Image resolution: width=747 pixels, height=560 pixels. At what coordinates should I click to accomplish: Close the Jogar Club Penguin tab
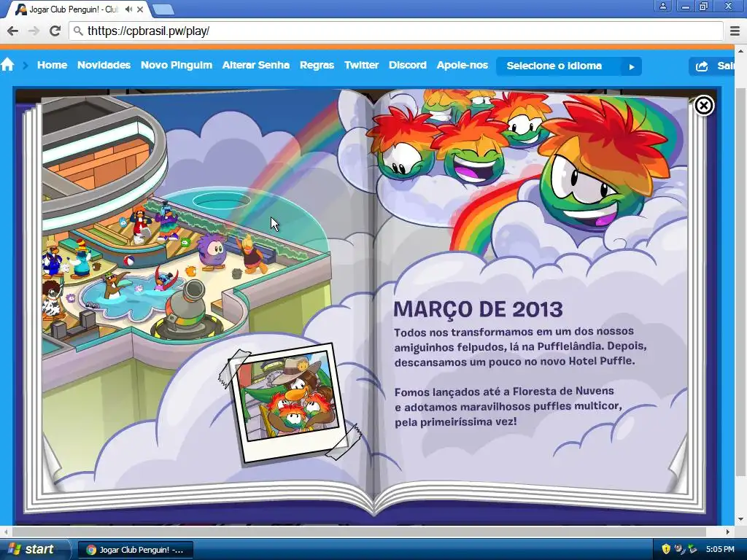(140, 9)
